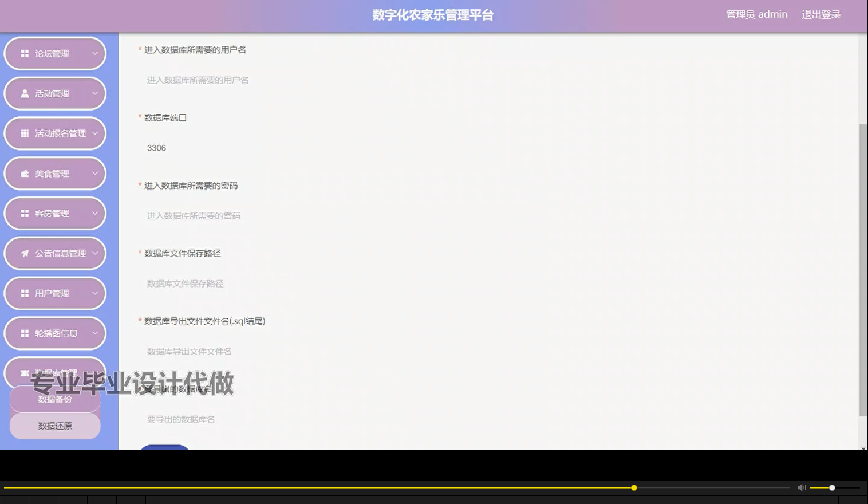Select the 数据还原 menu item
The image size is (868, 504).
[54, 426]
